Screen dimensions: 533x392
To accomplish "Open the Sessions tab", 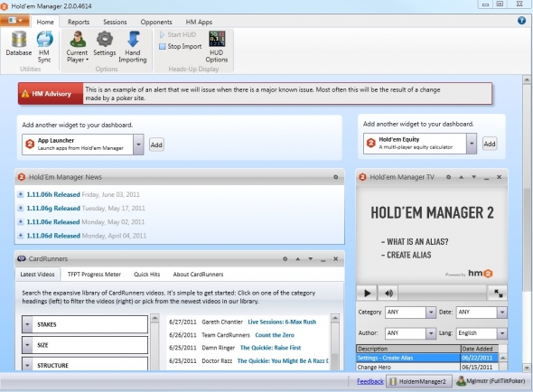I will tap(115, 22).
